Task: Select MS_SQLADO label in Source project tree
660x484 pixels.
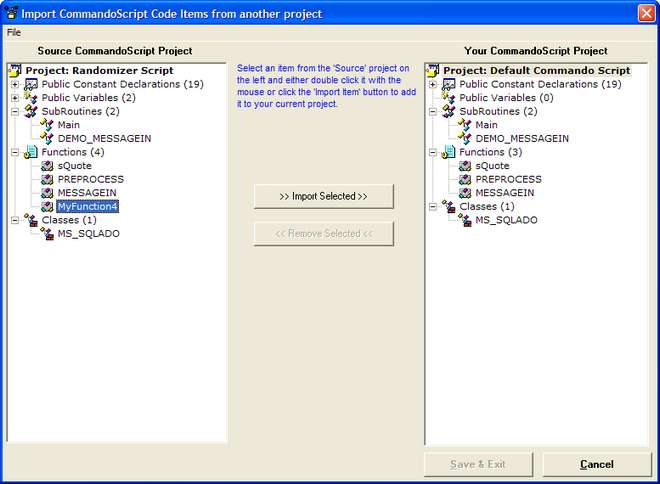Action: pyautogui.click(x=89, y=234)
